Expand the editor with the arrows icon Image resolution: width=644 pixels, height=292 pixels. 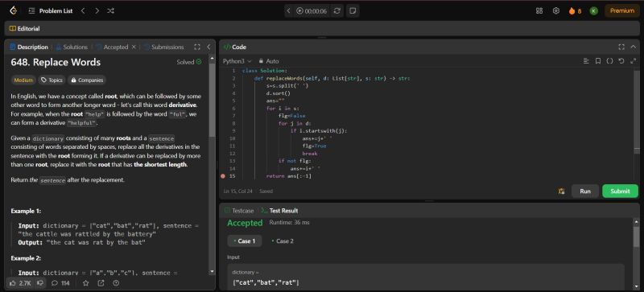point(633,61)
